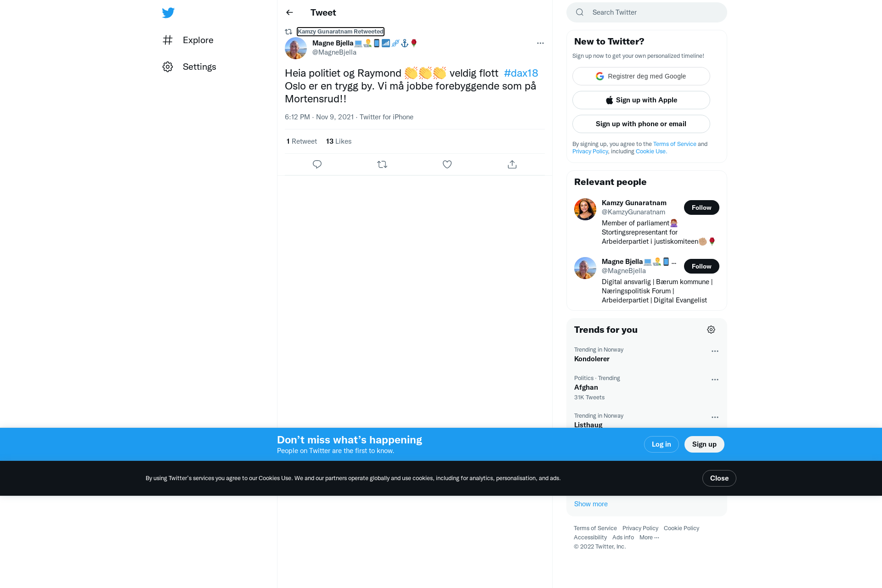Expand the More footer links menu
This screenshot has width=882, height=588.
(649, 538)
